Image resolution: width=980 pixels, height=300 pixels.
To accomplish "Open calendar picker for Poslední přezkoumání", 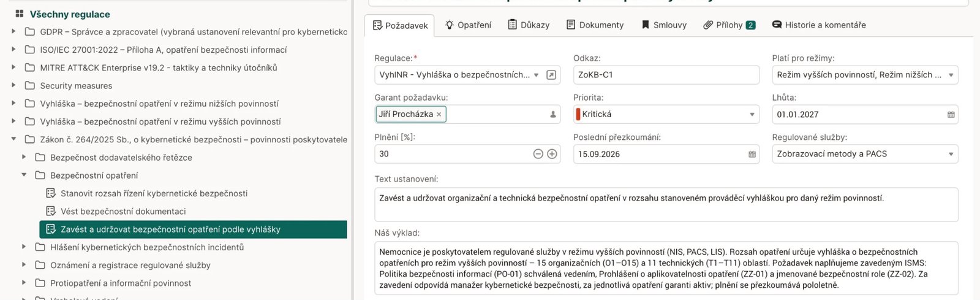I will tap(752, 154).
